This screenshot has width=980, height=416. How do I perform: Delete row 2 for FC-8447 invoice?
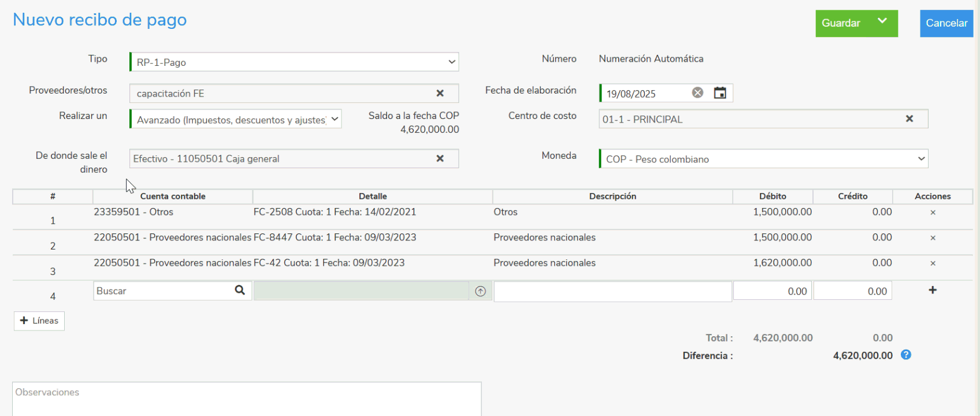coord(933,238)
